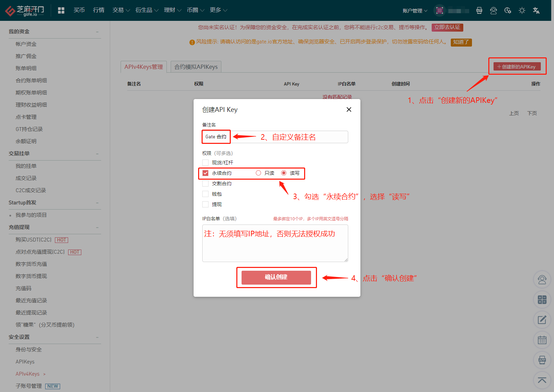Click the IP白名单 text area
The width and height of the screenshot is (554, 392).
point(275,243)
